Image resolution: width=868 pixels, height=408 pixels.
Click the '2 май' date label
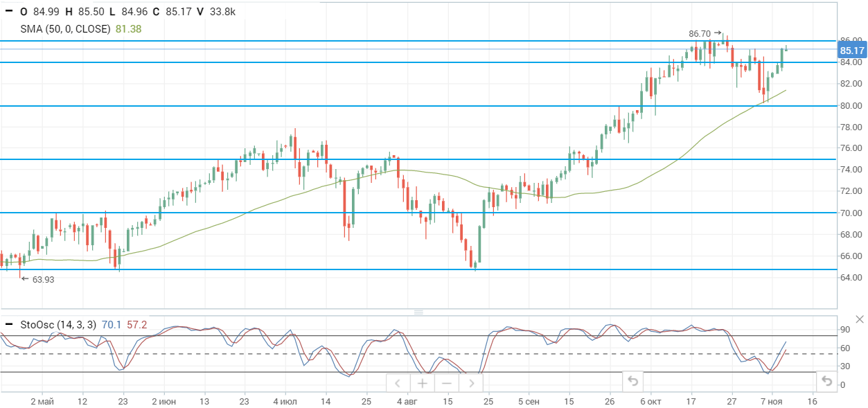(x=42, y=401)
